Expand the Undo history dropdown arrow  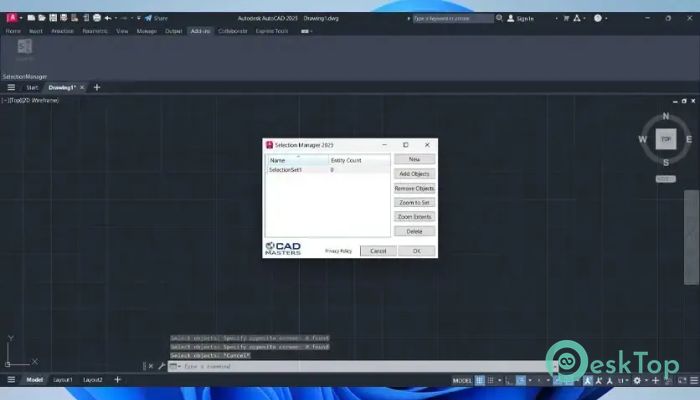(x=116, y=18)
